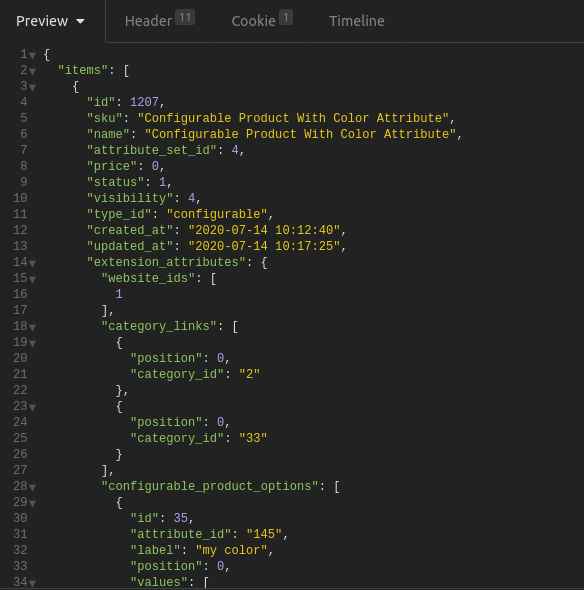The height and width of the screenshot is (590, 584).
Task: Click line number 12 in the gutter
Action: pos(20,230)
